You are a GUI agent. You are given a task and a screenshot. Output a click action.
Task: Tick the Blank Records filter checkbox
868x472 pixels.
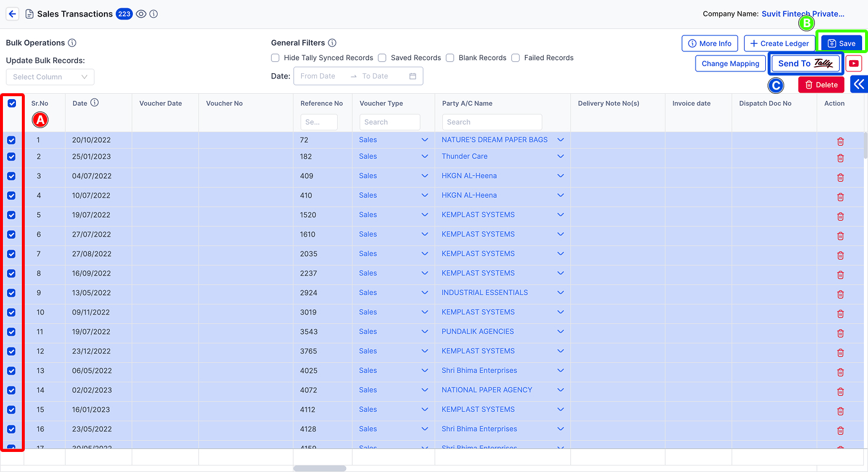coord(450,58)
